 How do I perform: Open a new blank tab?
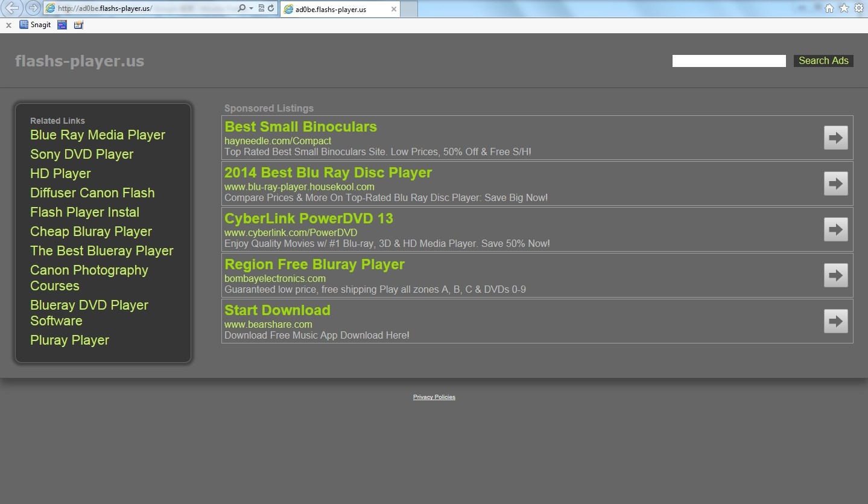[409, 9]
